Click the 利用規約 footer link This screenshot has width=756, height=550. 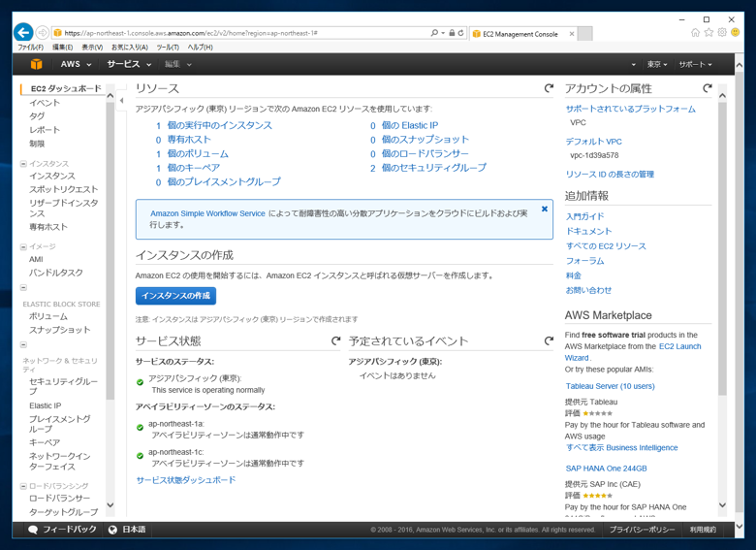point(703,530)
